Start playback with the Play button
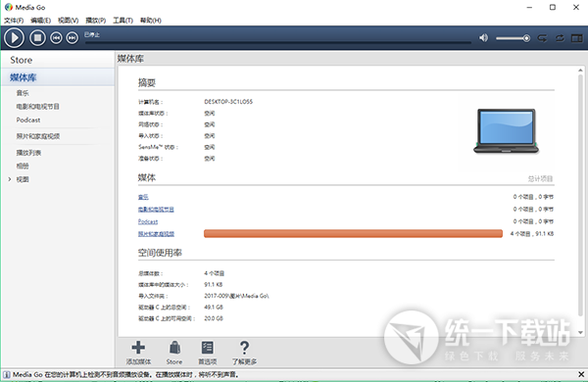This screenshot has height=382, width=588. point(15,38)
